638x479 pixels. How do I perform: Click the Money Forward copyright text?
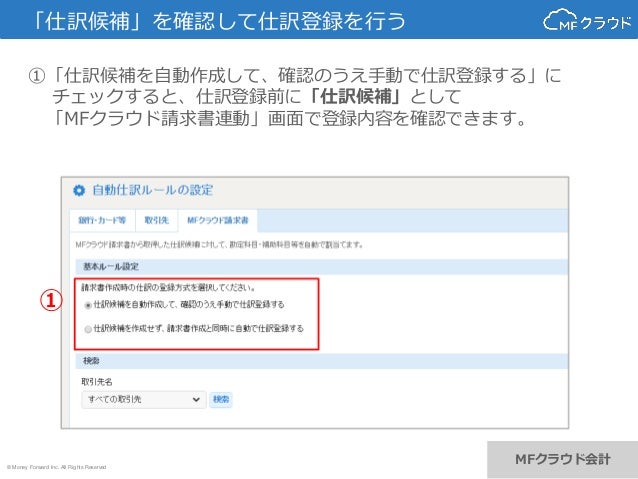tap(57, 467)
